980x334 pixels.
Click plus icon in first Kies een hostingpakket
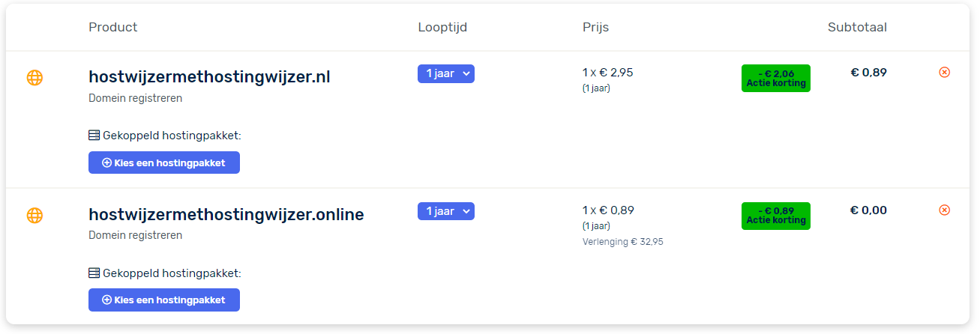(106, 163)
